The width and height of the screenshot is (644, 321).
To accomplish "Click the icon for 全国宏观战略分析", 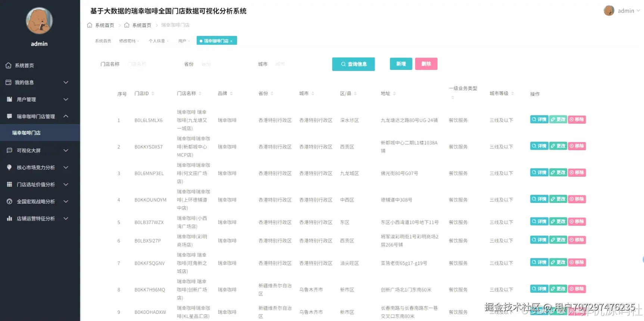I will click(x=9, y=201).
